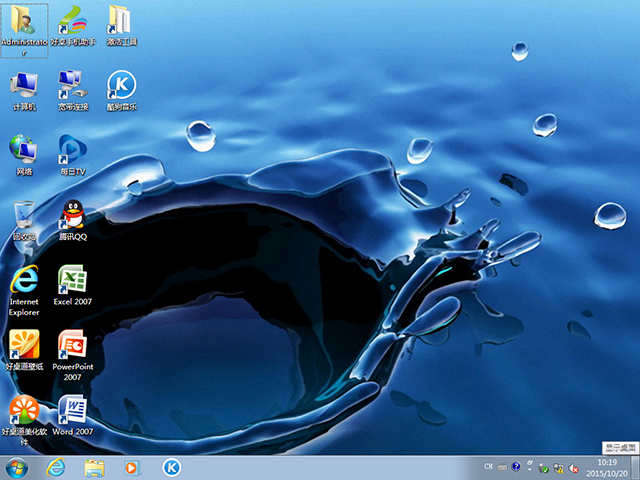Launch Internet Explorer from the taskbar
The height and width of the screenshot is (480, 640).
pyautogui.click(x=56, y=468)
